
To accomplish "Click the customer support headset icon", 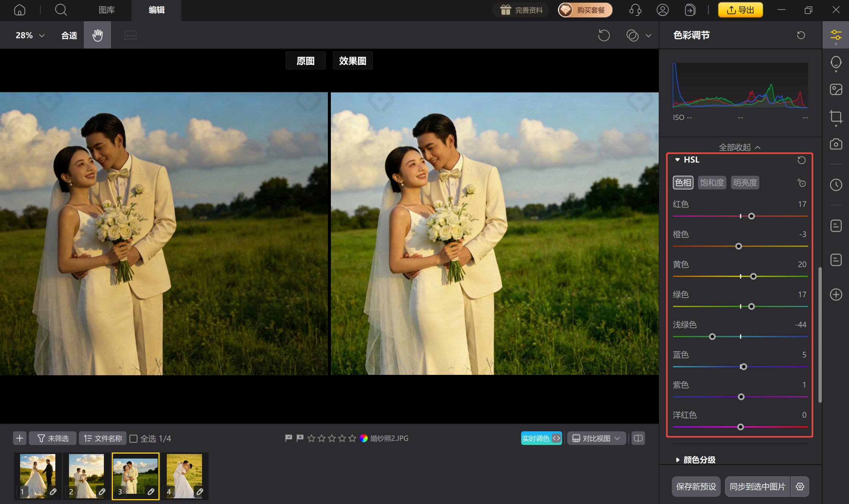I will tap(635, 10).
